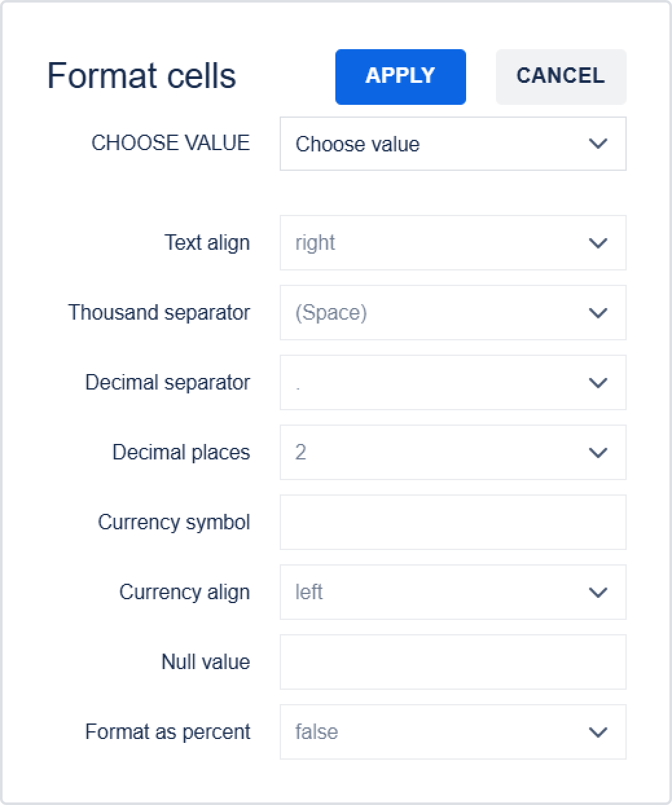Click the Thousand separator chevron arrow
Viewport: 672px width, 805px height.
[x=598, y=313]
